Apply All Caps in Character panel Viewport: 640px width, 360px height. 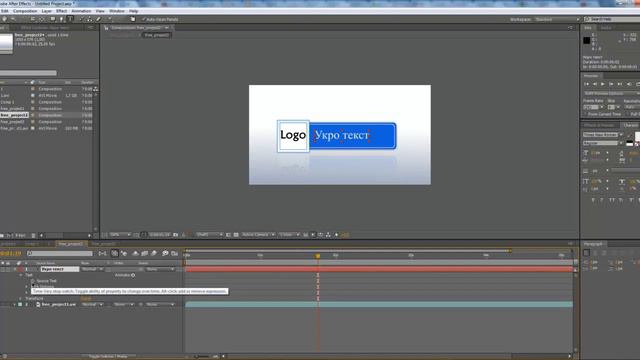[x=611, y=200]
